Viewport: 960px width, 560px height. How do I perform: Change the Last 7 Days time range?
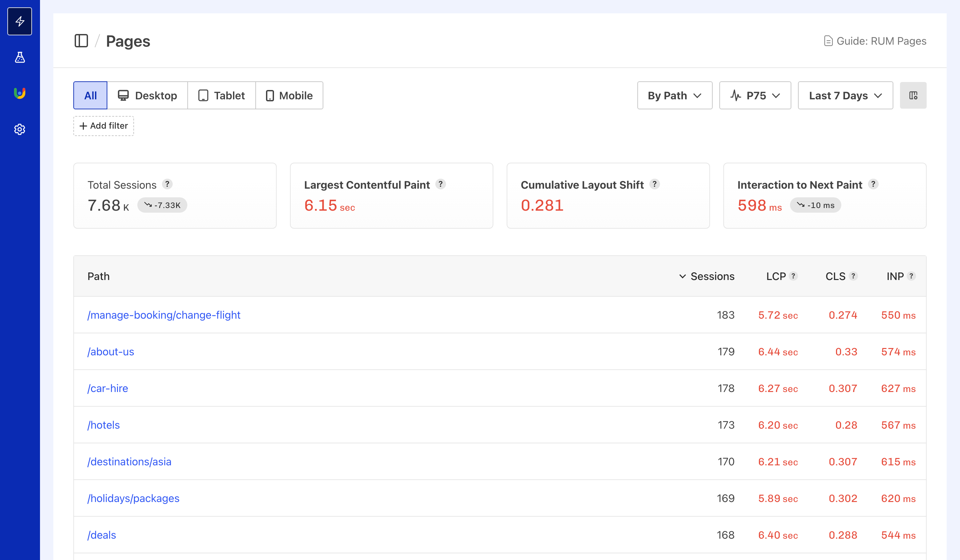coord(845,95)
